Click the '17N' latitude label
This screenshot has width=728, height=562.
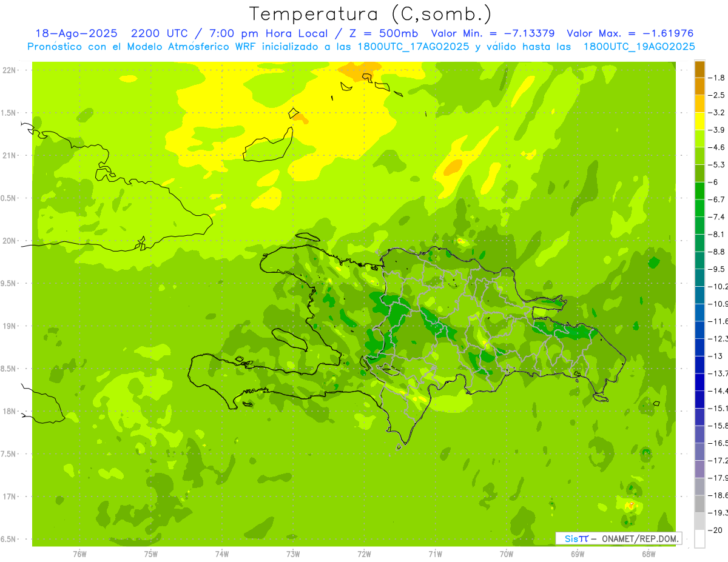pyautogui.click(x=10, y=497)
